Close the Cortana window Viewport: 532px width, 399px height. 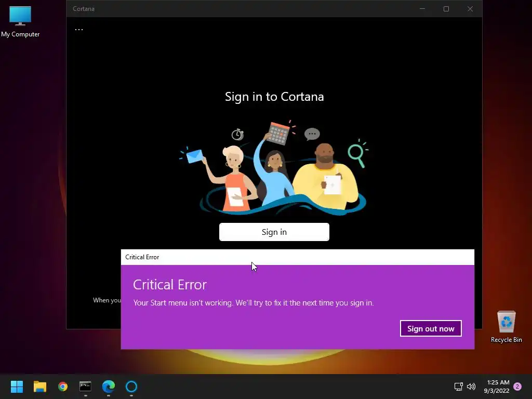click(x=470, y=9)
